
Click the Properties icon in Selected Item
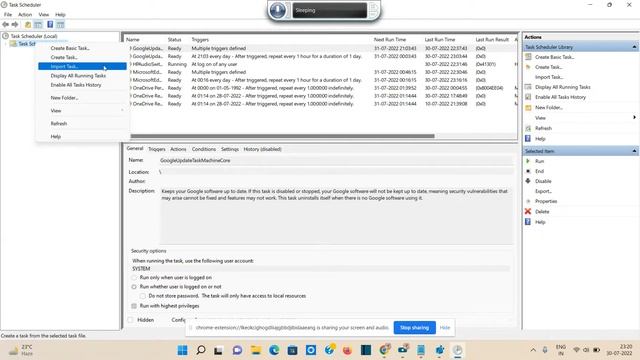click(528, 201)
